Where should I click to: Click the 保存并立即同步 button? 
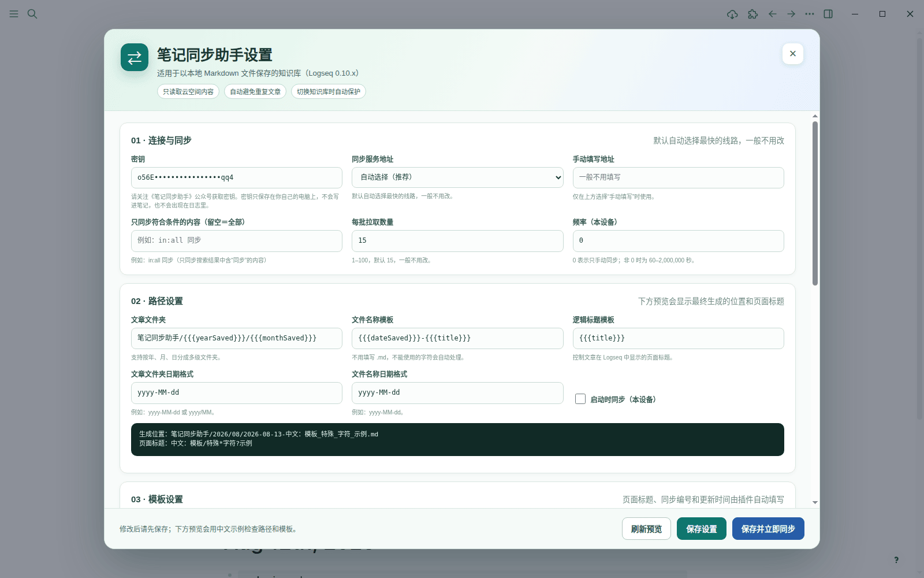click(768, 529)
